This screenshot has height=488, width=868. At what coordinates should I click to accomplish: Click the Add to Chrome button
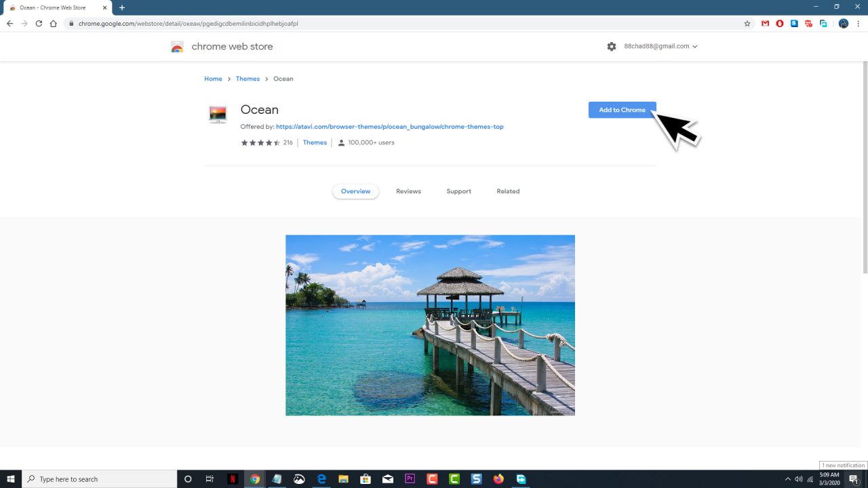[x=622, y=110]
